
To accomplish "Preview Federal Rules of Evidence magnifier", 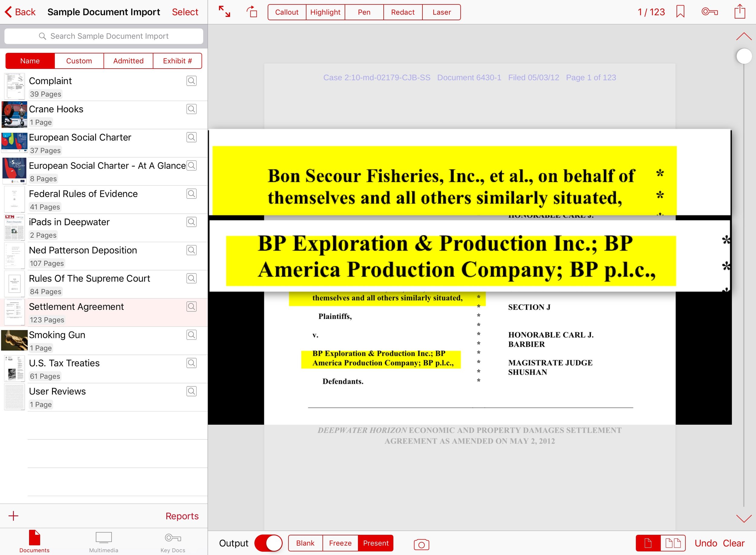I will click(191, 193).
